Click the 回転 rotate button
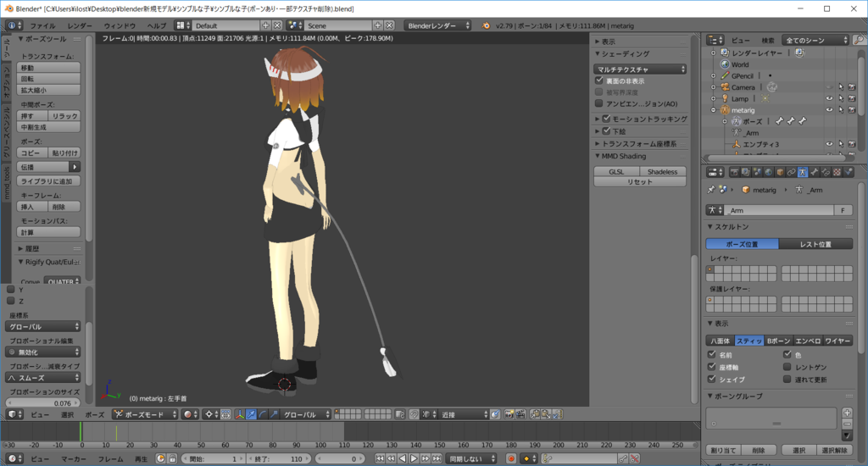 48,79
